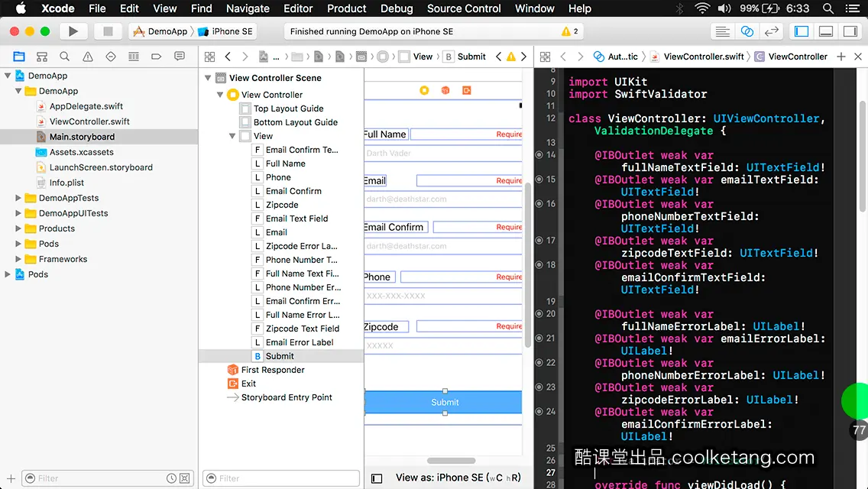Show the Project navigator folder icon
The image size is (868, 489).
click(x=19, y=57)
